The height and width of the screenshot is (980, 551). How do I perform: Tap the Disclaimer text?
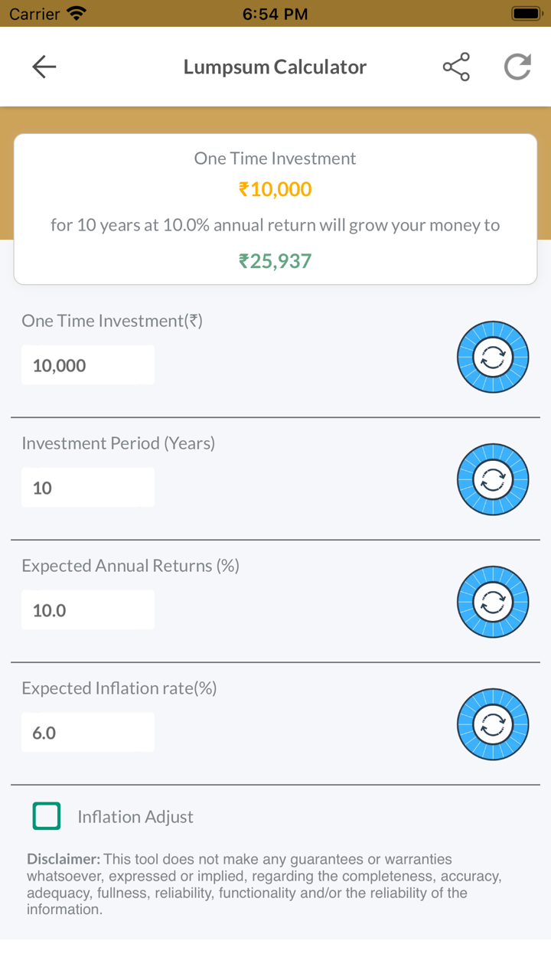tap(264, 884)
